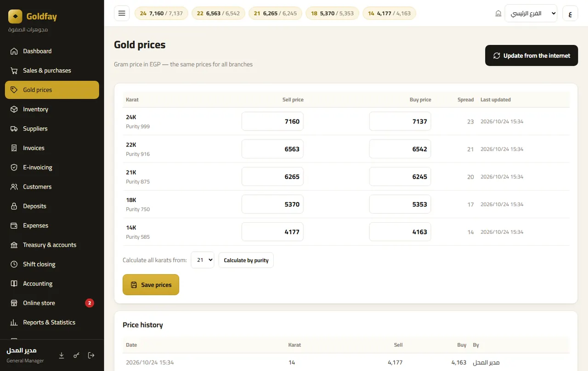Toggle the hamburger menu button
The width and height of the screenshot is (588, 371).
tap(122, 13)
